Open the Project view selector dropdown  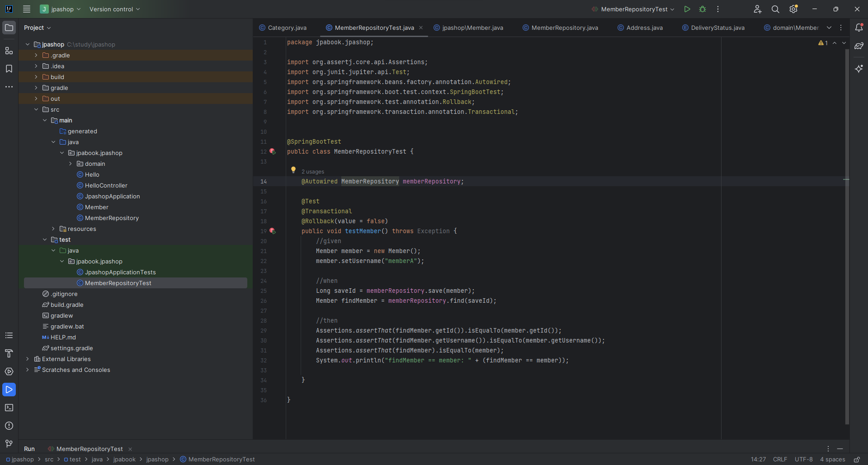tap(38, 28)
